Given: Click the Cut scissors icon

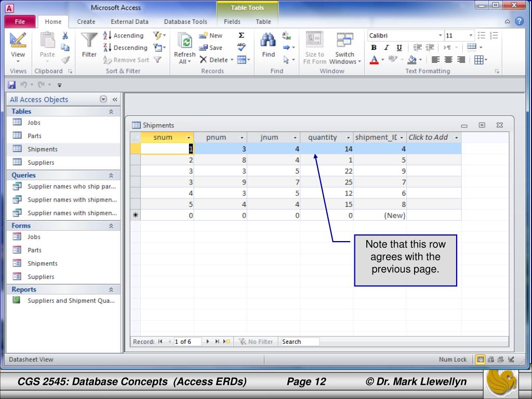Looking at the screenshot, I should [x=65, y=35].
